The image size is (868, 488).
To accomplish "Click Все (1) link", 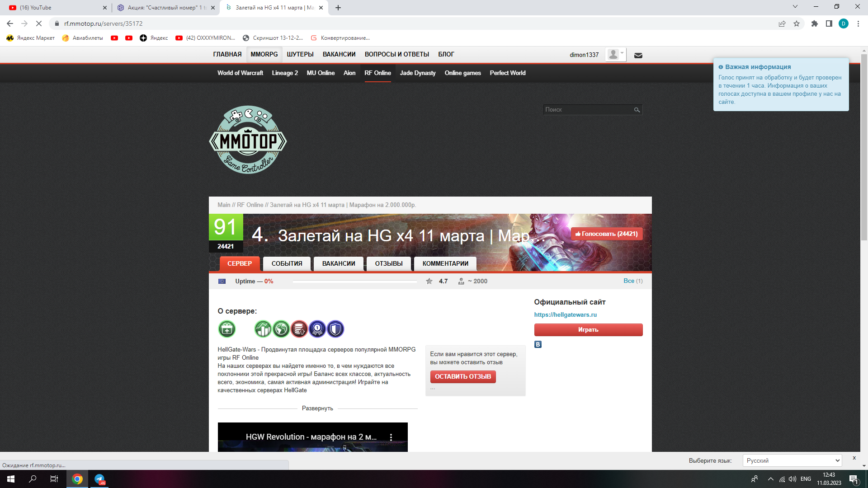I will point(633,281).
